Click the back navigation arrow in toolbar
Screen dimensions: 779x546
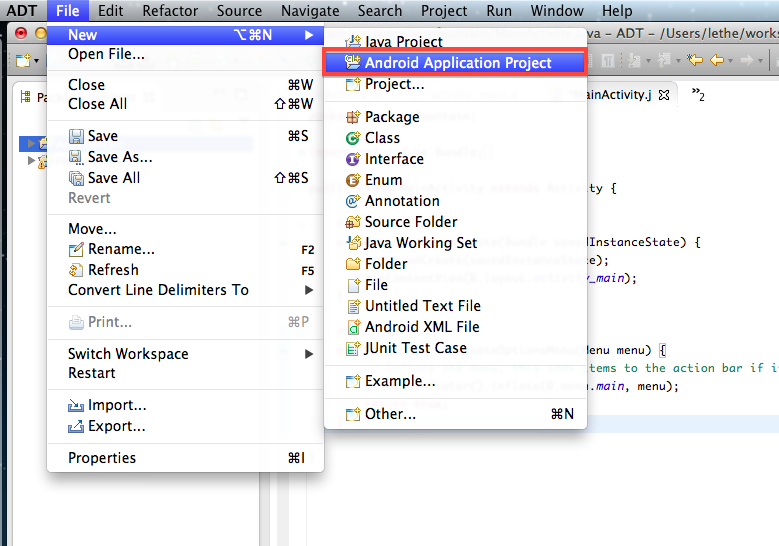[x=717, y=60]
